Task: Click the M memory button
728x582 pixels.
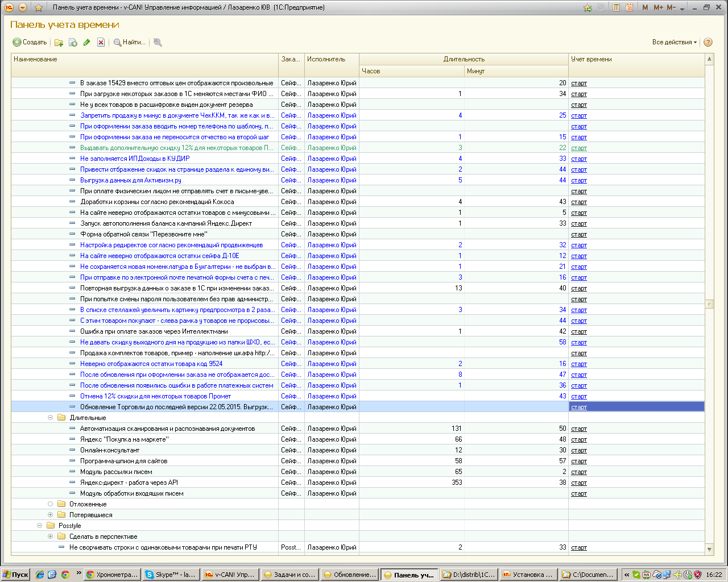Action: (645, 7)
